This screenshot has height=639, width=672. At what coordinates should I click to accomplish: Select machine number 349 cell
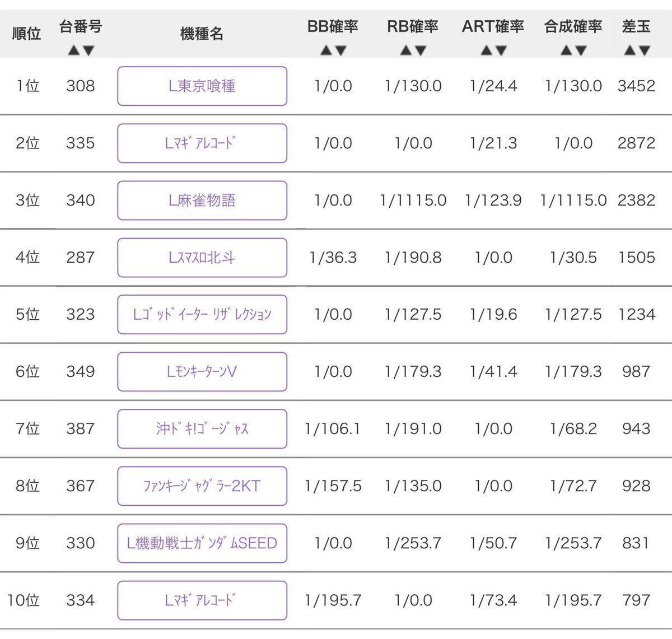coord(81,372)
